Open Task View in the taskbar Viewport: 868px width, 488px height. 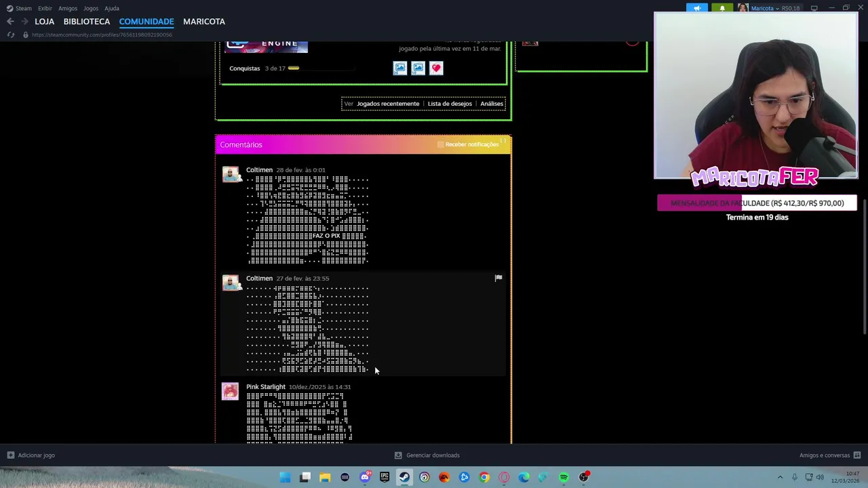pyautogui.click(x=305, y=477)
